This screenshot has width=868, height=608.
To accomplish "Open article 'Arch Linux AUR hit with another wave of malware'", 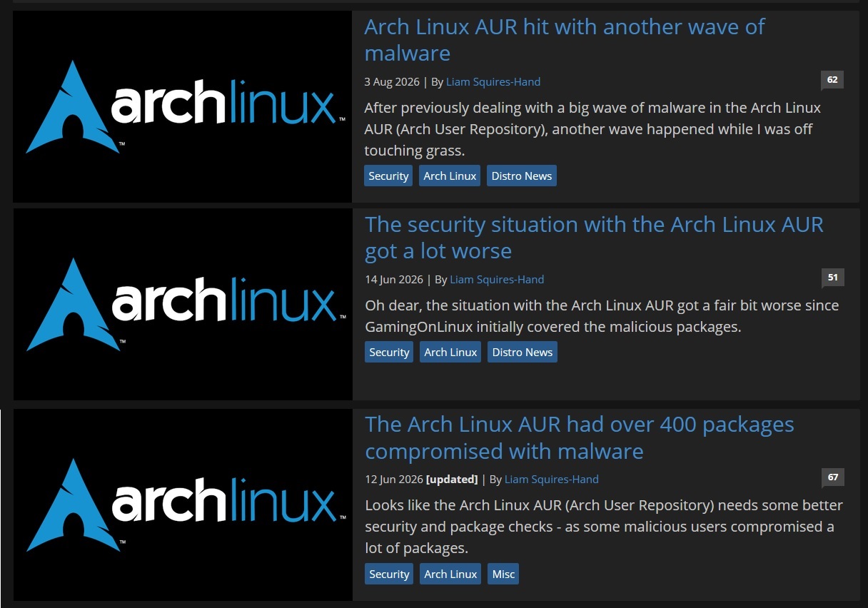I will pos(564,40).
